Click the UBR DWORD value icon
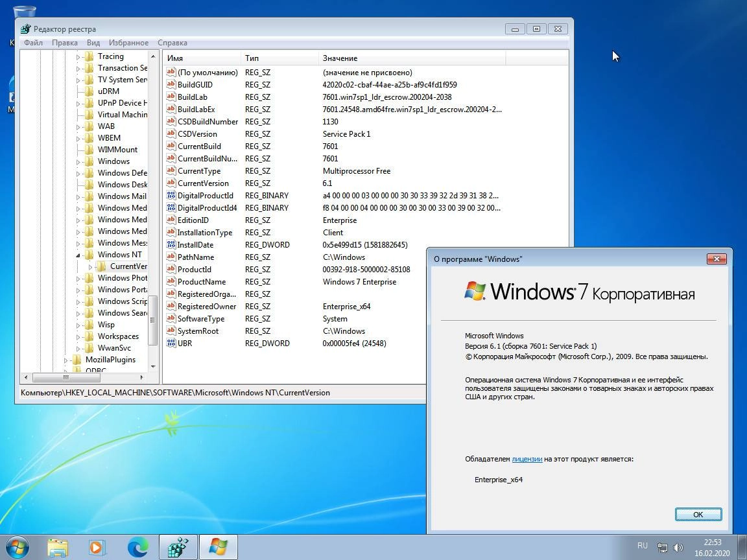The height and width of the screenshot is (560, 747). pos(171,343)
